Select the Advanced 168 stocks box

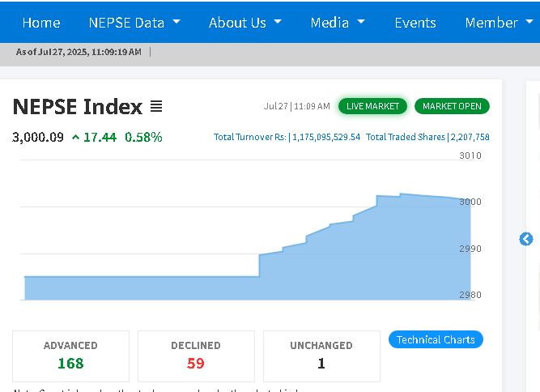(x=70, y=356)
